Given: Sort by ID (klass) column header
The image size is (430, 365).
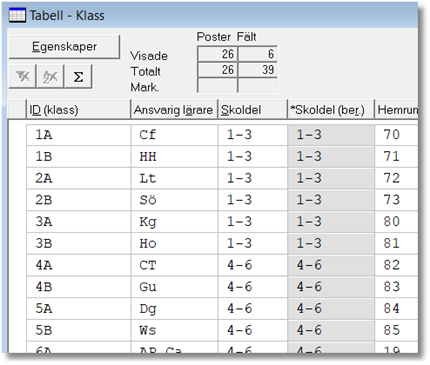Looking at the screenshot, I should coord(78,110).
